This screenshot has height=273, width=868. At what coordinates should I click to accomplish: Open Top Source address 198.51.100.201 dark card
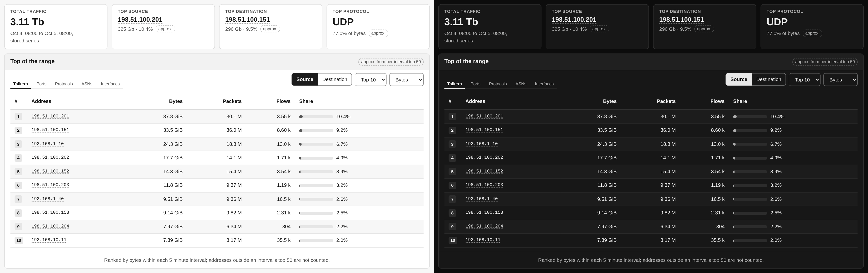point(574,20)
